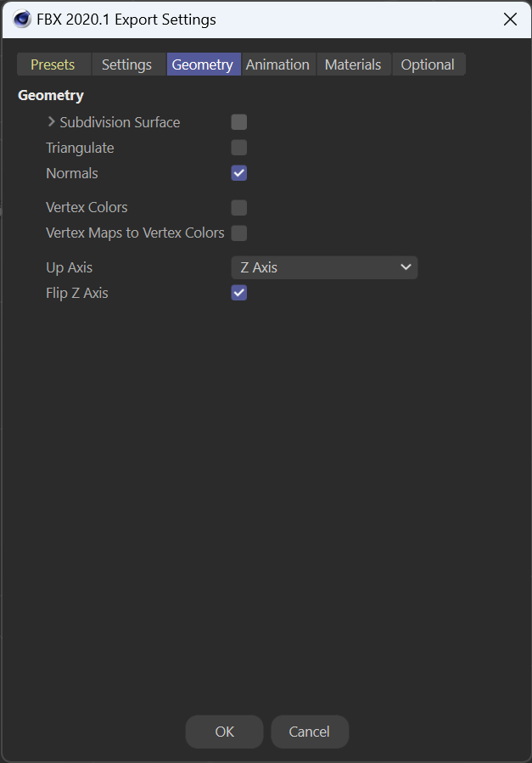532x763 pixels.
Task: Enable the Subdivision Surface checkbox
Action: pos(238,122)
